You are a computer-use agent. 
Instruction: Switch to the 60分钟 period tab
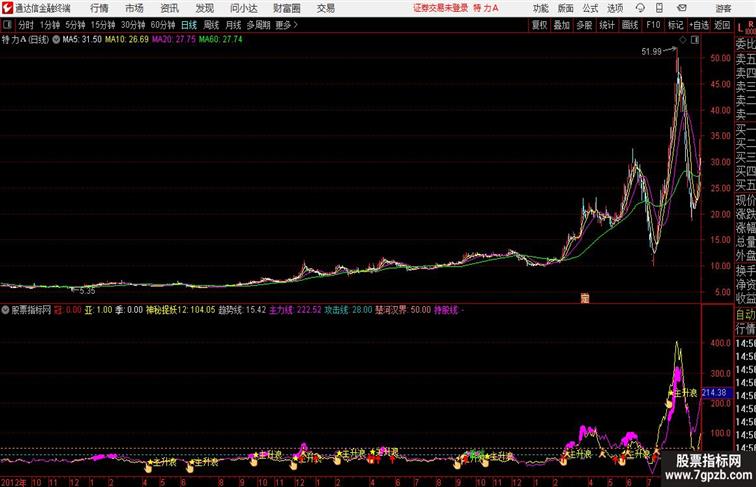163,25
